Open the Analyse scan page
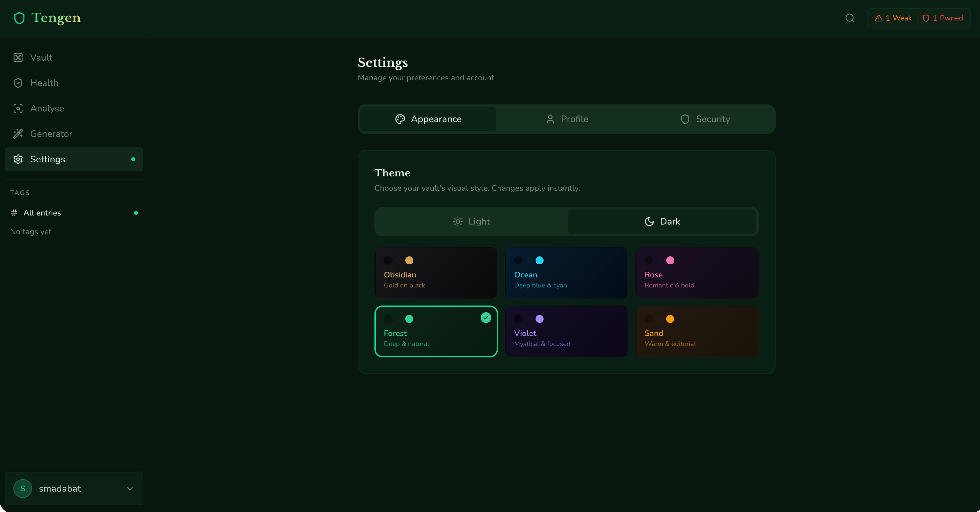This screenshot has height=512, width=980. click(47, 108)
